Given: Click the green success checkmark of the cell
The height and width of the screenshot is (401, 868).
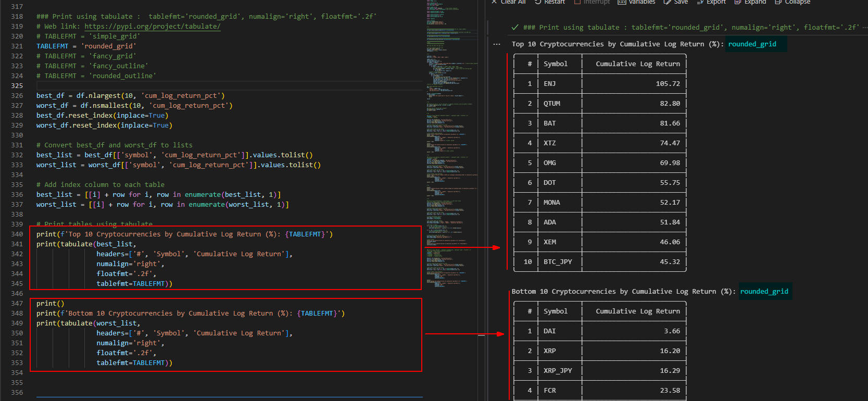Looking at the screenshot, I should click(x=515, y=28).
